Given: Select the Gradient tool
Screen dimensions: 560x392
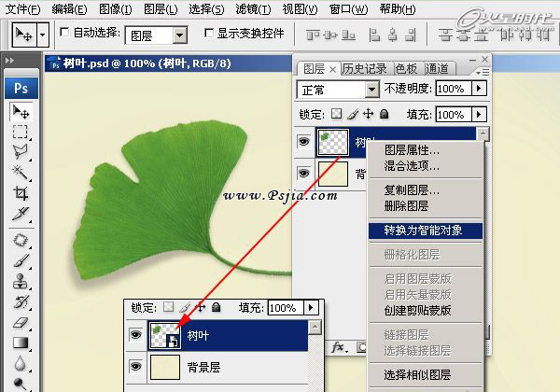Looking at the screenshot, I should [20, 344].
